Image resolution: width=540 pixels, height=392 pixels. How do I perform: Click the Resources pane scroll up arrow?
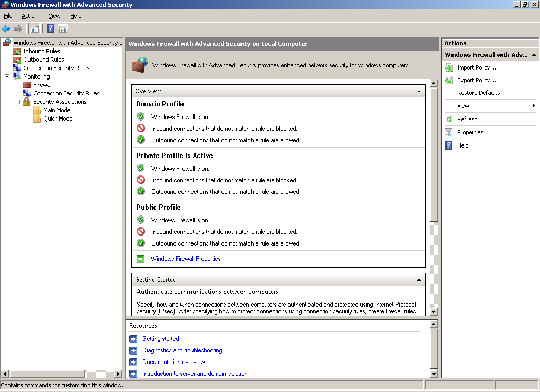coord(434,324)
